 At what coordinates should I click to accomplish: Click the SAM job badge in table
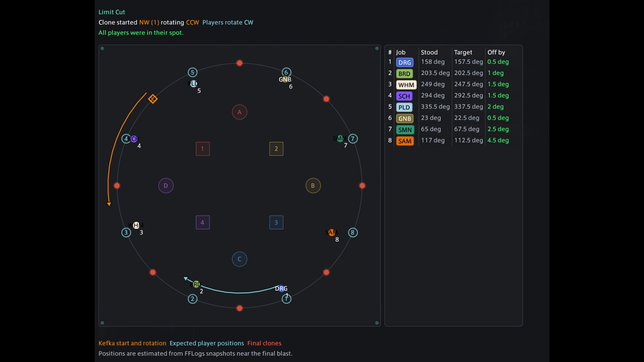(405, 141)
